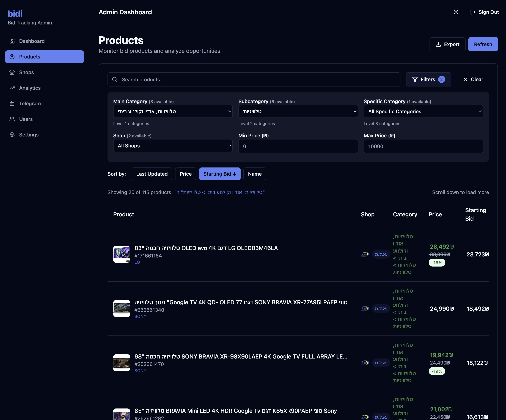Image resolution: width=506 pixels, height=420 pixels.
Task: Click LG OLED83M46LA product thumbnail
Action: (x=122, y=254)
